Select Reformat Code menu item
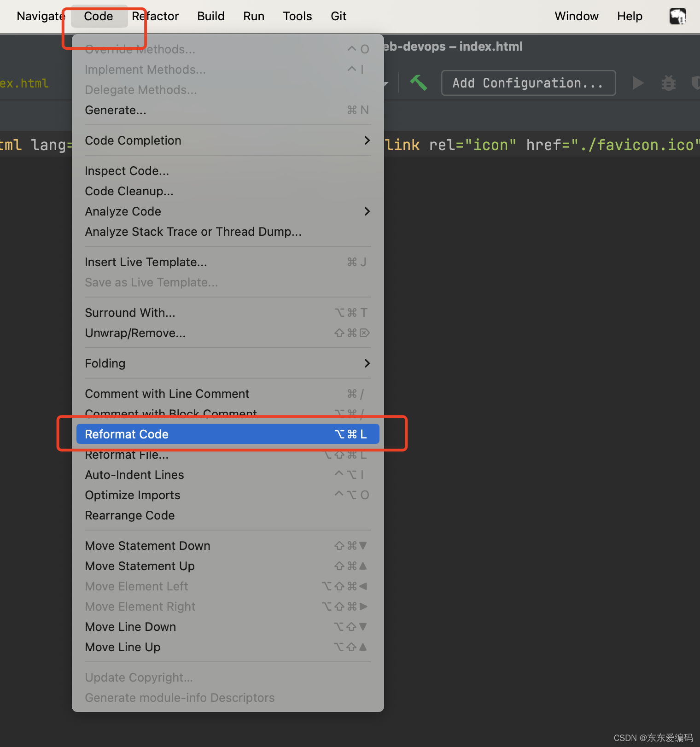700x747 pixels. [x=227, y=434]
